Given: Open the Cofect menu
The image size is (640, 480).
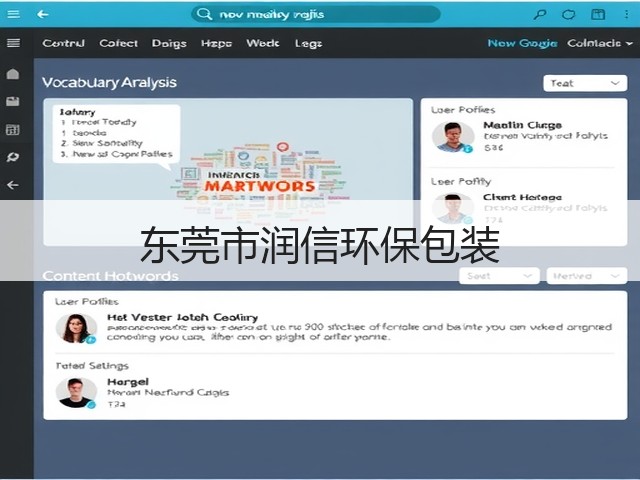Looking at the screenshot, I should (119, 43).
